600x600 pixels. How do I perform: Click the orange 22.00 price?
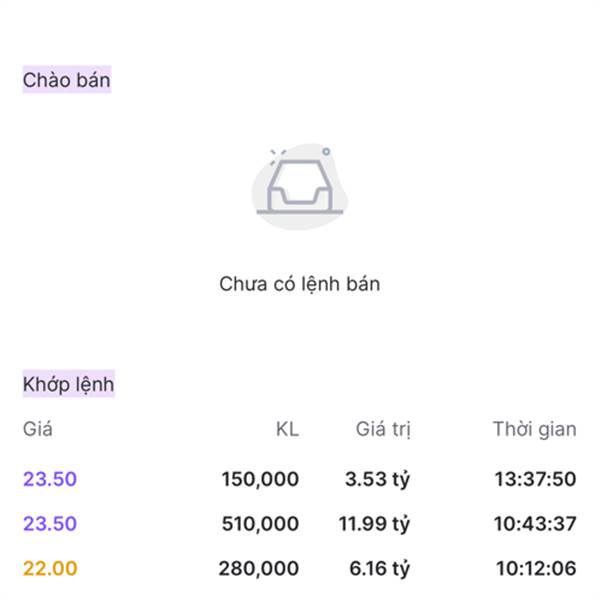tap(50, 569)
